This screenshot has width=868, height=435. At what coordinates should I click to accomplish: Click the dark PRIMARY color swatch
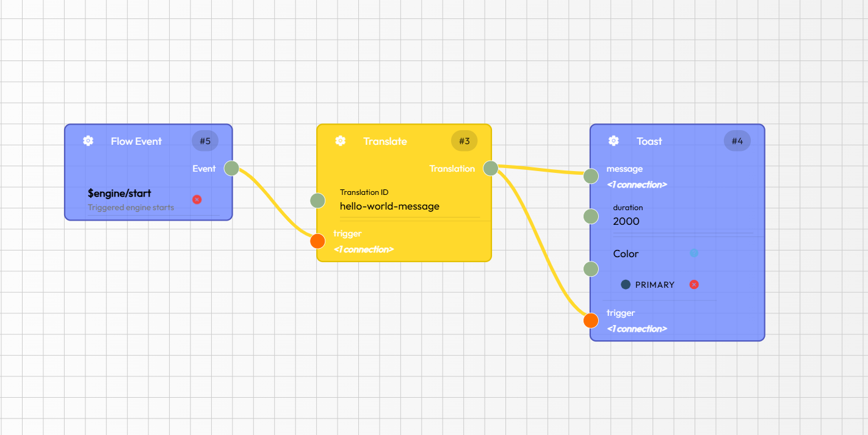(x=626, y=285)
